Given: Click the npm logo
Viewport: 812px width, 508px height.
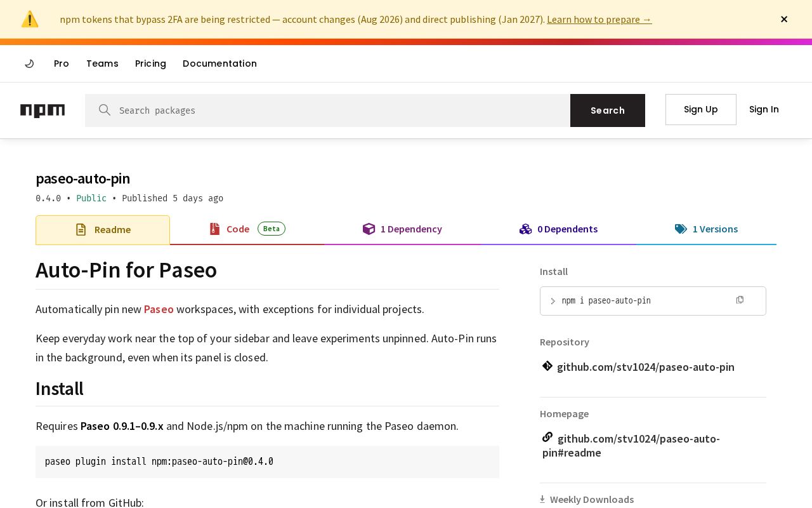Looking at the screenshot, I should point(43,110).
